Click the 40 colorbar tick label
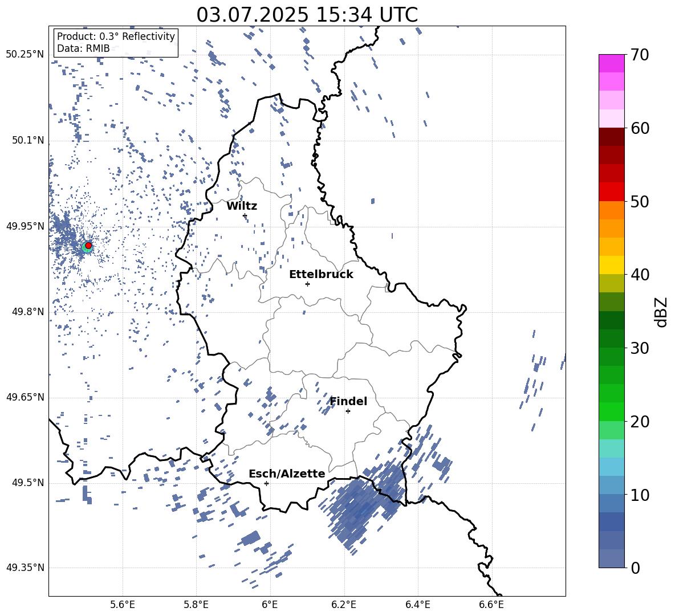Viewport: 675px width, 616px height. click(x=639, y=275)
